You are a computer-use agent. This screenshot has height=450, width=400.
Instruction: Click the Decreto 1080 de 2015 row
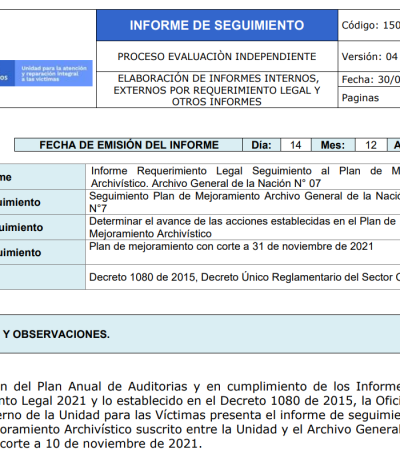(243, 277)
